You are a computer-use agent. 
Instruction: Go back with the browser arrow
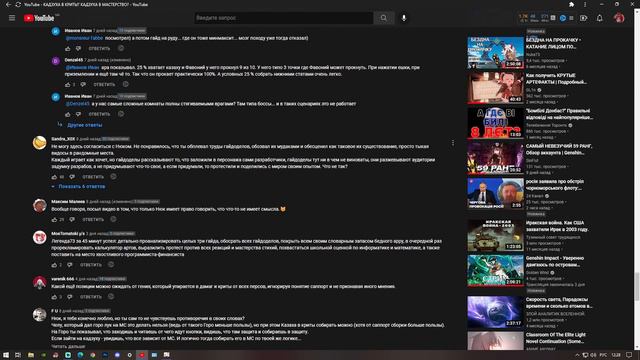(8, 4)
